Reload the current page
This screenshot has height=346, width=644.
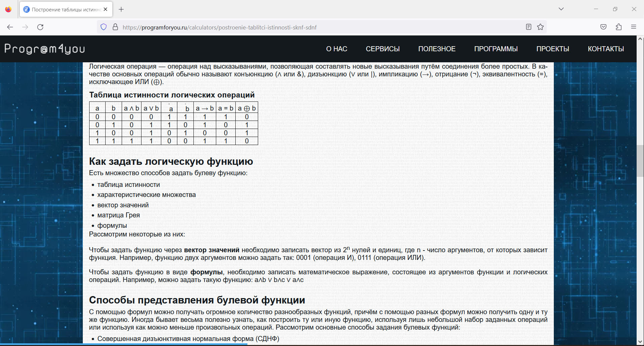(41, 27)
